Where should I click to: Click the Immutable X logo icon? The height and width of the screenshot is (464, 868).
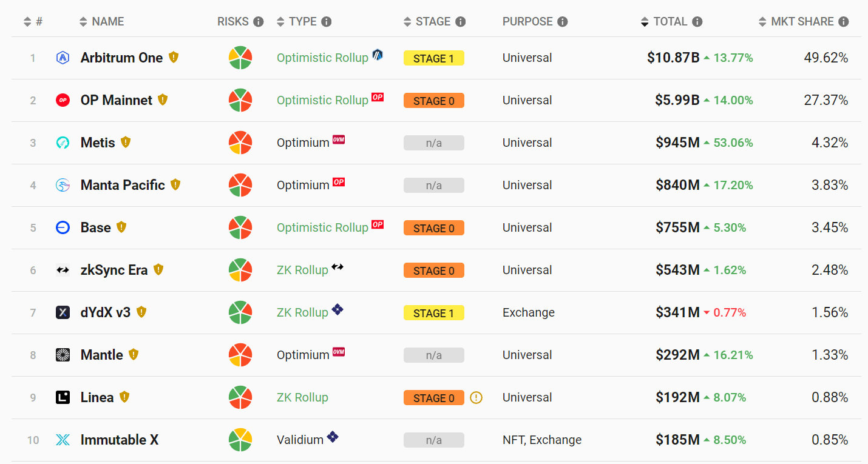click(x=63, y=440)
